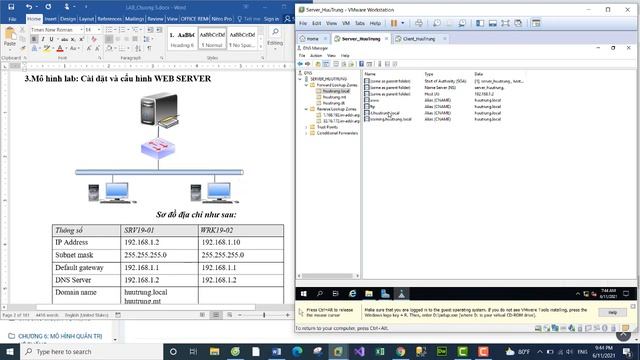Click Help button in VMware hint bar
Screen dimensions: 640x360
coord(612,313)
